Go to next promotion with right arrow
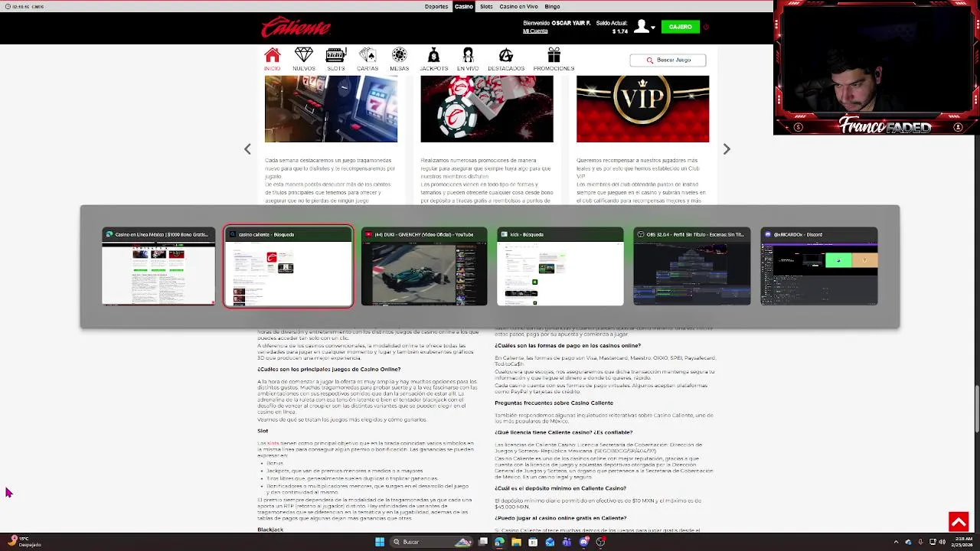980x551 pixels. 727,149
